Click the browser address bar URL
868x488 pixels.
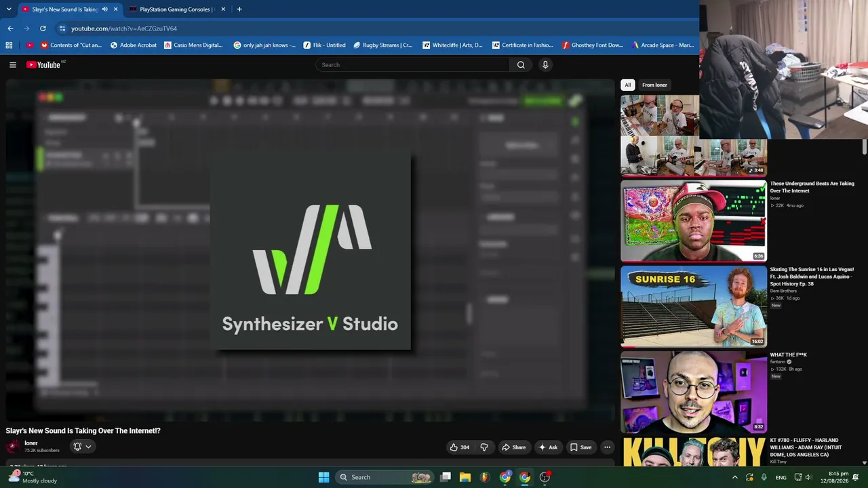point(124,28)
